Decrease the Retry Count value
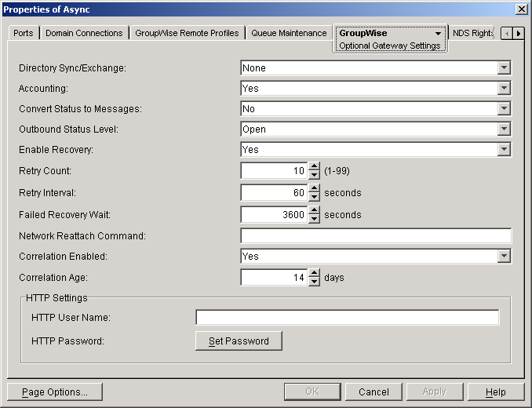This screenshot has width=532, height=408. pos(314,175)
